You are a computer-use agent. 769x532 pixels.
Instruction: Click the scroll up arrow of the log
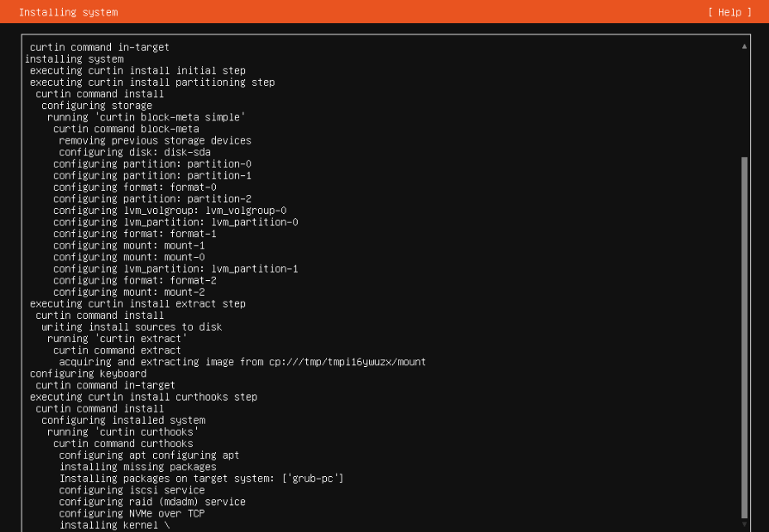click(x=744, y=47)
